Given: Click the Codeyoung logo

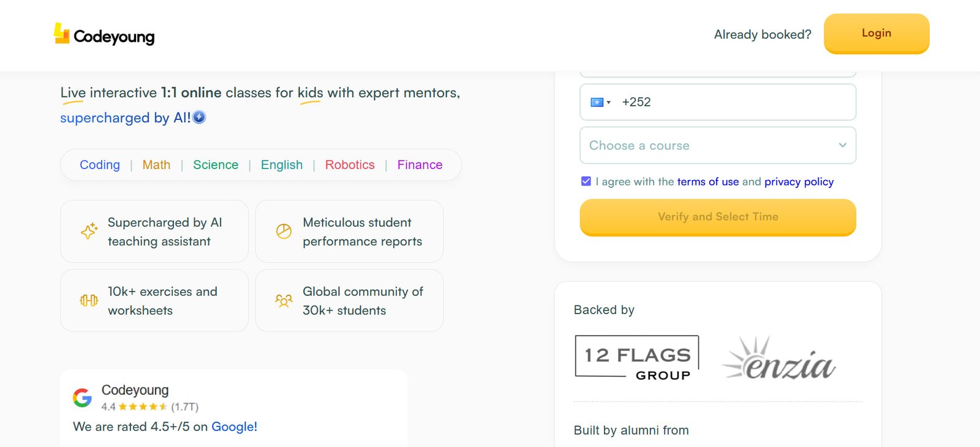Looking at the screenshot, I should tap(104, 35).
